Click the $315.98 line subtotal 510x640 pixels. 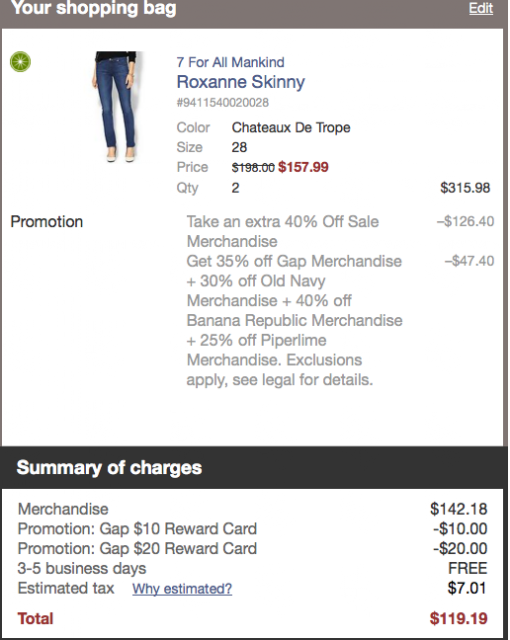465,188
